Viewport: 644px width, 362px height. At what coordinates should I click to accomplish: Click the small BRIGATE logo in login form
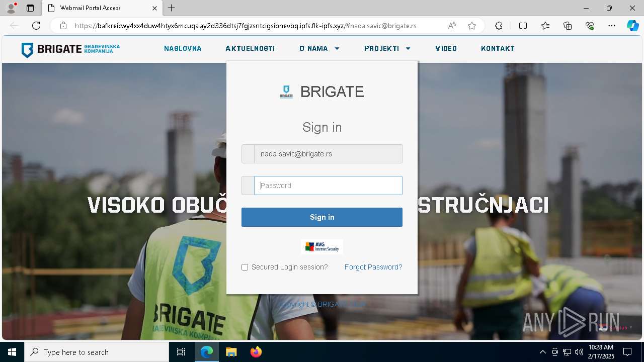point(286,92)
